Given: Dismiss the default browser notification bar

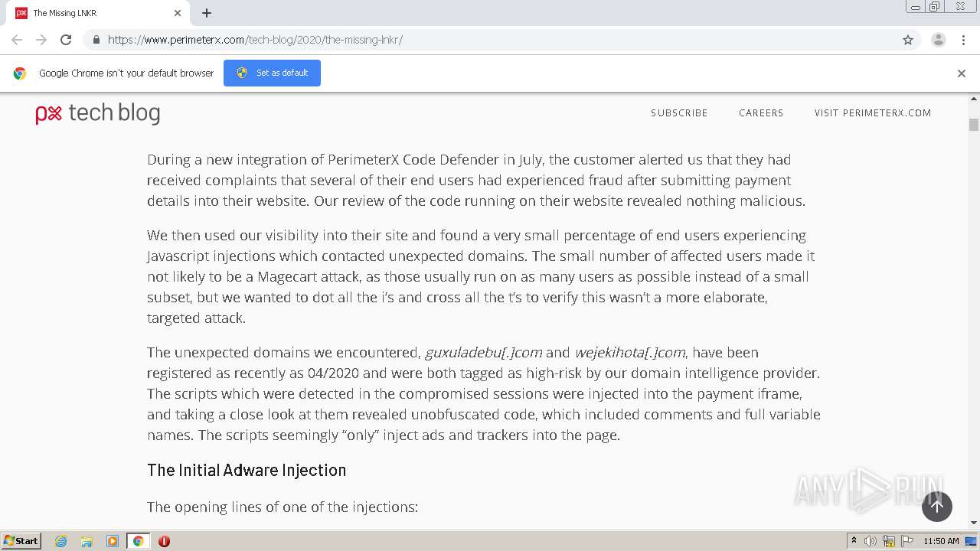Looking at the screenshot, I should click(x=961, y=73).
